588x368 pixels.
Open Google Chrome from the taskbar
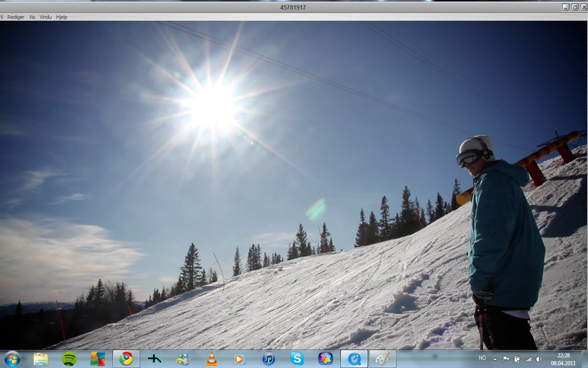126,358
